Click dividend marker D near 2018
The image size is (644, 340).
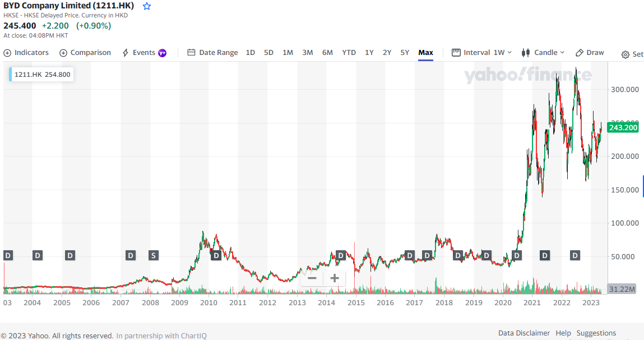click(x=457, y=255)
